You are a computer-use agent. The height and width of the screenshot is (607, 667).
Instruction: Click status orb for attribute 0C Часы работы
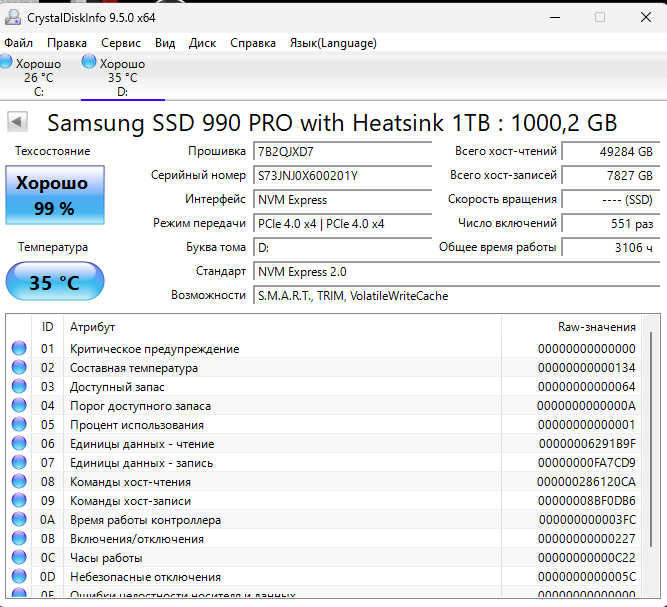(19, 558)
